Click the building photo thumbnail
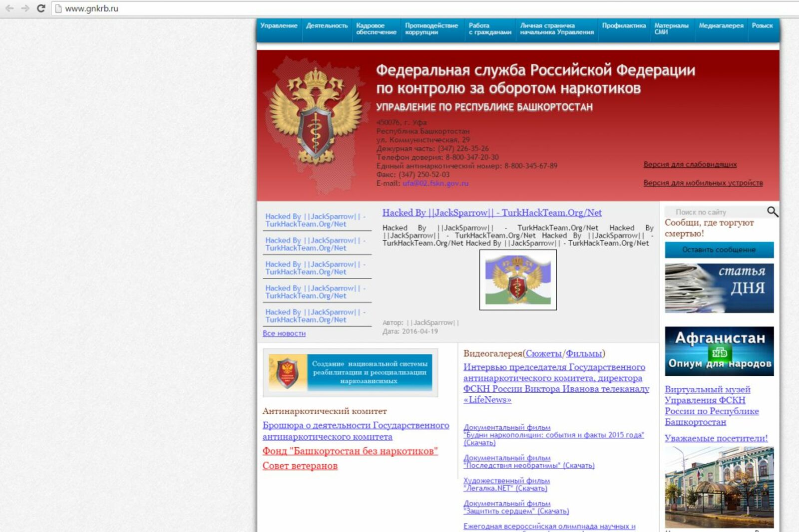 click(719, 487)
